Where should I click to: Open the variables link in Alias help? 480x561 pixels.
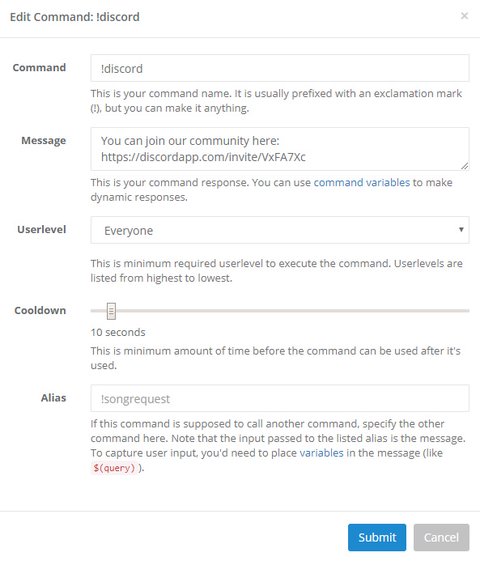point(321,453)
